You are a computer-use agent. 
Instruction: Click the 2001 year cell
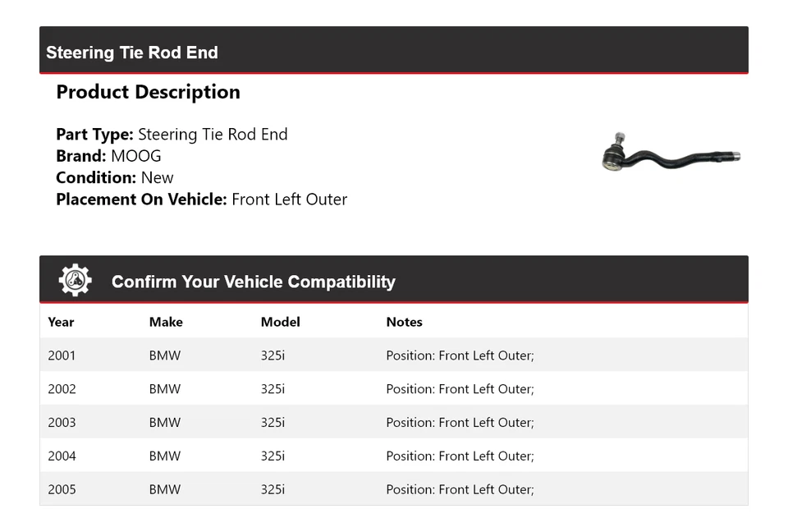coord(62,355)
